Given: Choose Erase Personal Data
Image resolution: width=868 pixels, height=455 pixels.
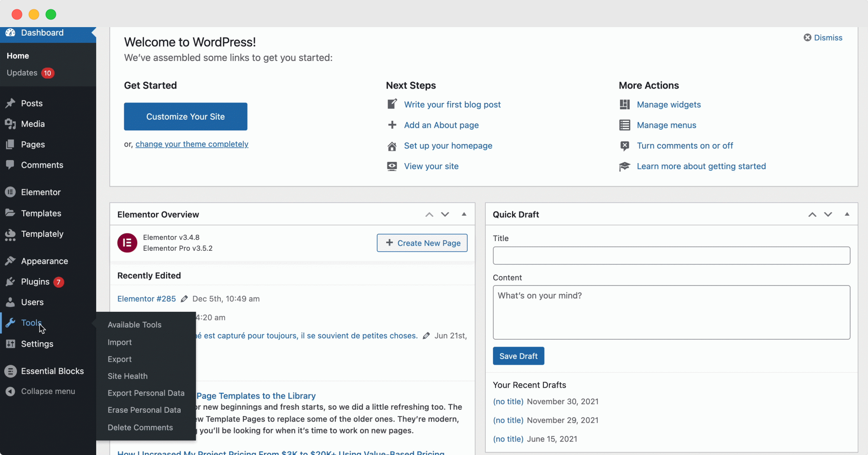Looking at the screenshot, I should pos(144,410).
